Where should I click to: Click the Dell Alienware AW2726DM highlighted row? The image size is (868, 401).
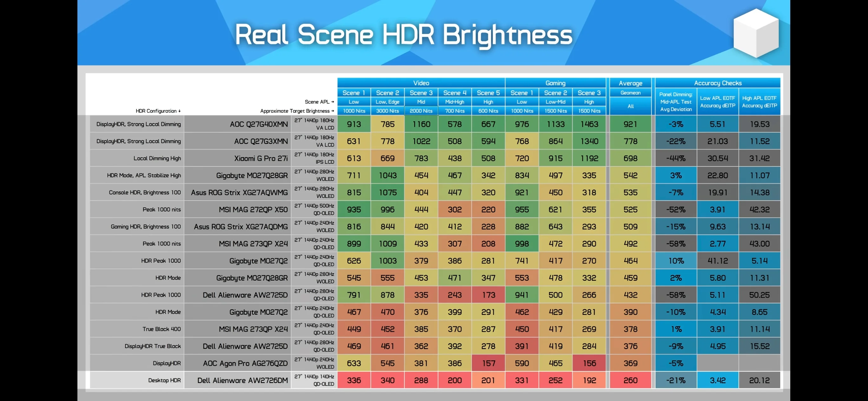pyautogui.click(x=435, y=380)
